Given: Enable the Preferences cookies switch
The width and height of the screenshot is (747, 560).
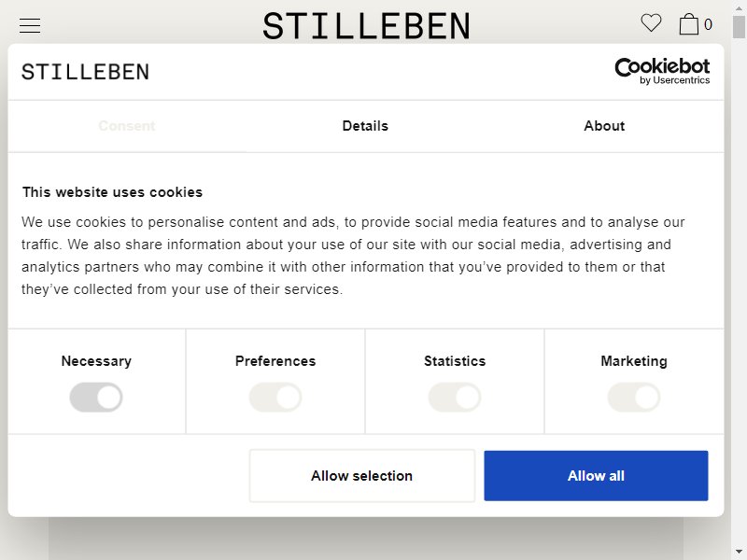Looking at the screenshot, I should pos(275,398).
